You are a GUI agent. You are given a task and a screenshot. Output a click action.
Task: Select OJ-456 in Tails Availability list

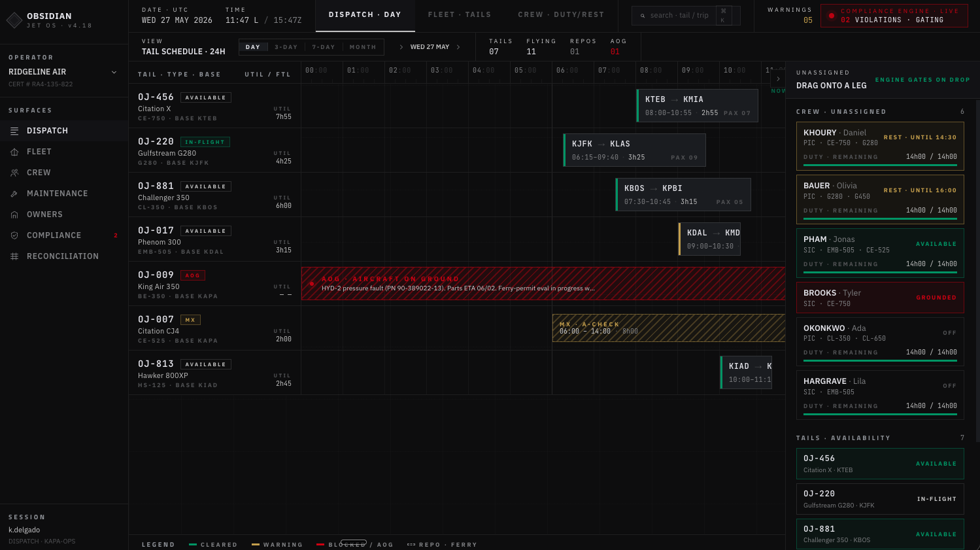point(880,464)
